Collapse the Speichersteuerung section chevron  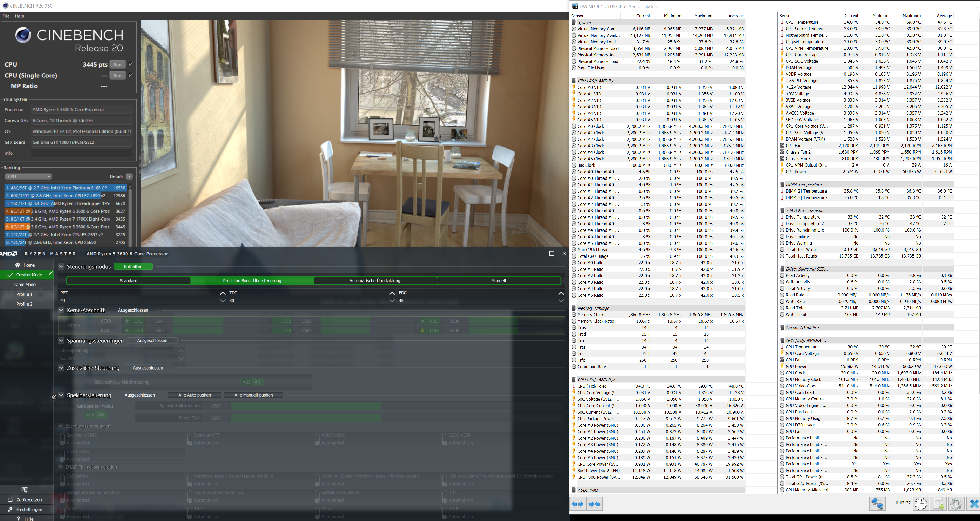click(x=61, y=395)
